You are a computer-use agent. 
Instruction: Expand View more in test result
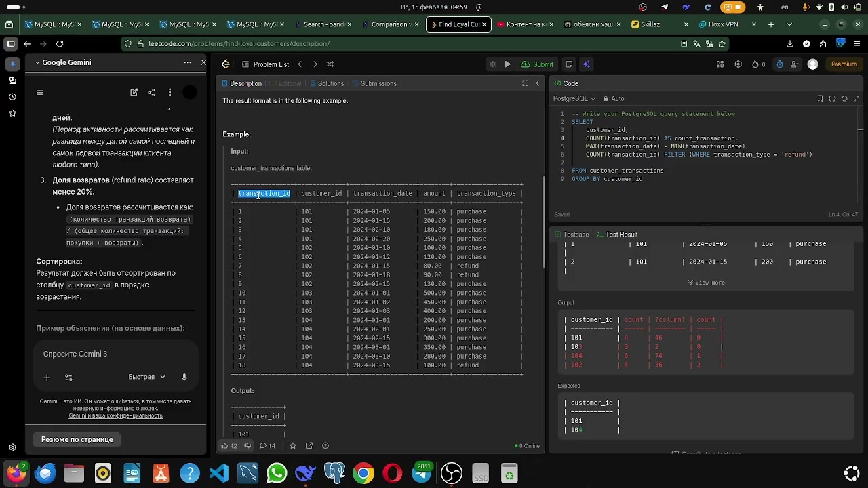pos(706,283)
